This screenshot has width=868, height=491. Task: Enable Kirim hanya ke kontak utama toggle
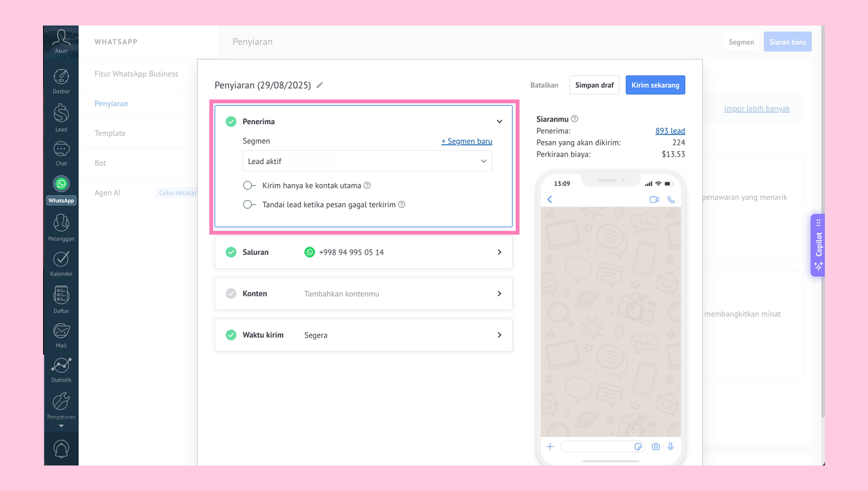(250, 186)
